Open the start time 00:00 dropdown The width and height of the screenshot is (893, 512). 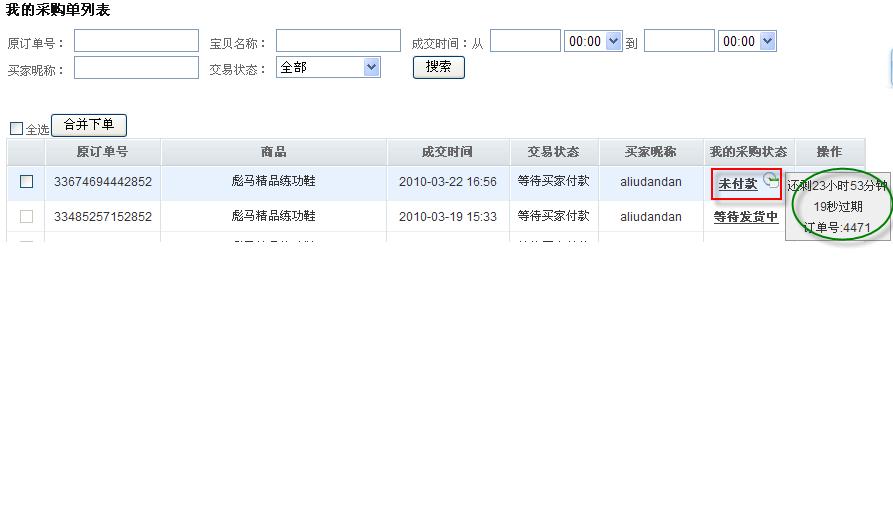point(593,41)
